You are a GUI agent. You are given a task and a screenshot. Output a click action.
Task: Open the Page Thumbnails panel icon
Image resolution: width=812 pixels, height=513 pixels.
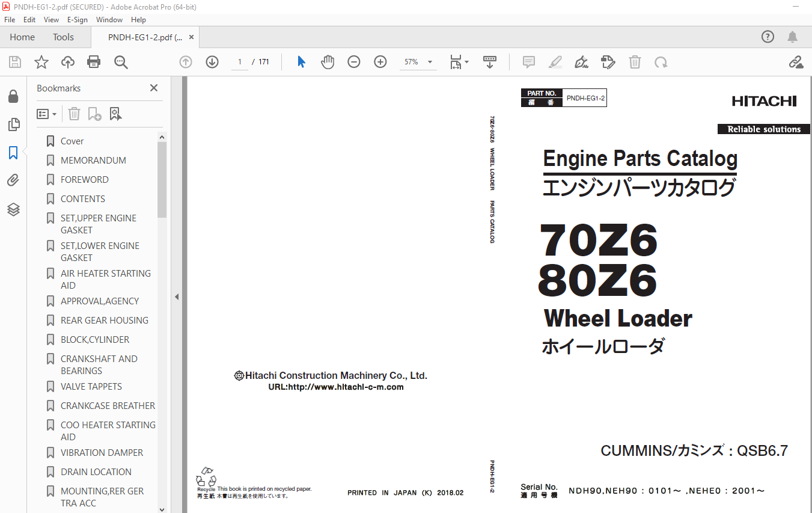pyautogui.click(x=13, y=124)
